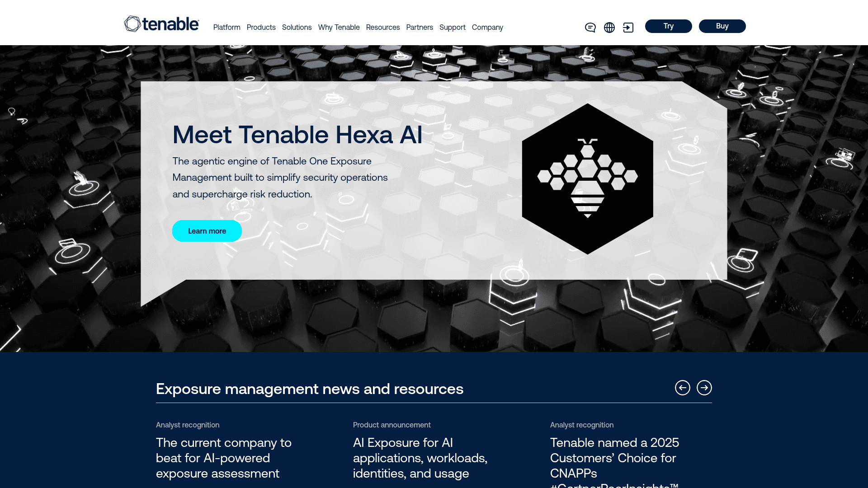Go to next news carousel slide

pos(704,388)
